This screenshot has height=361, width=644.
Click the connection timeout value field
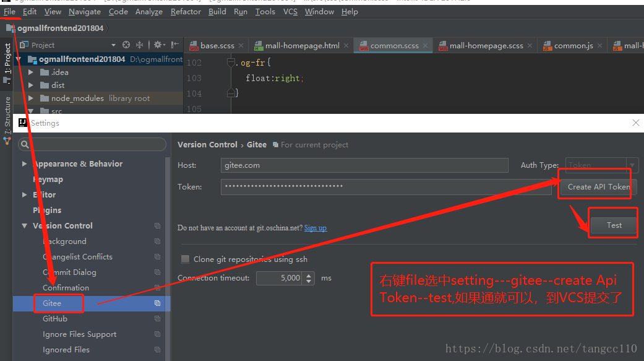(279, 278)
